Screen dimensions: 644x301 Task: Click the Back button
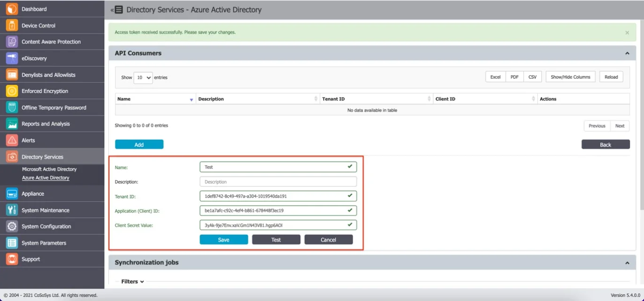(606, 145)
